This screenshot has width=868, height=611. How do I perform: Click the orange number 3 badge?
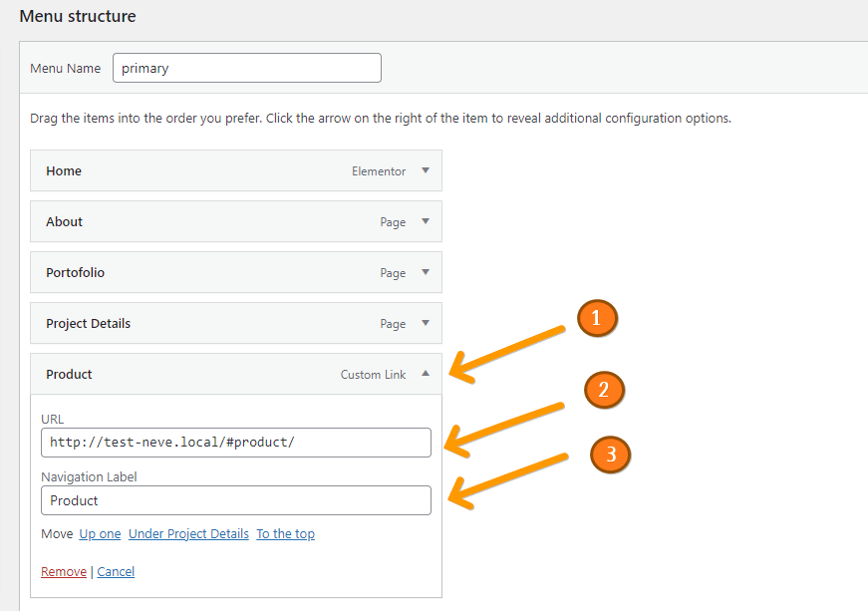(611, 455)
